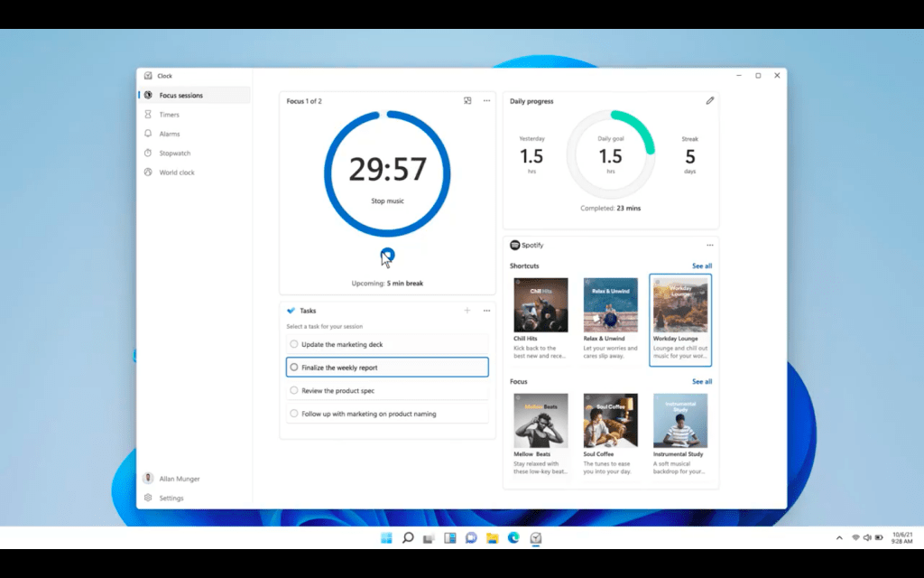Open the Spotify panel more options menu
The image size is (924, 578).
[x=709, y=246]
